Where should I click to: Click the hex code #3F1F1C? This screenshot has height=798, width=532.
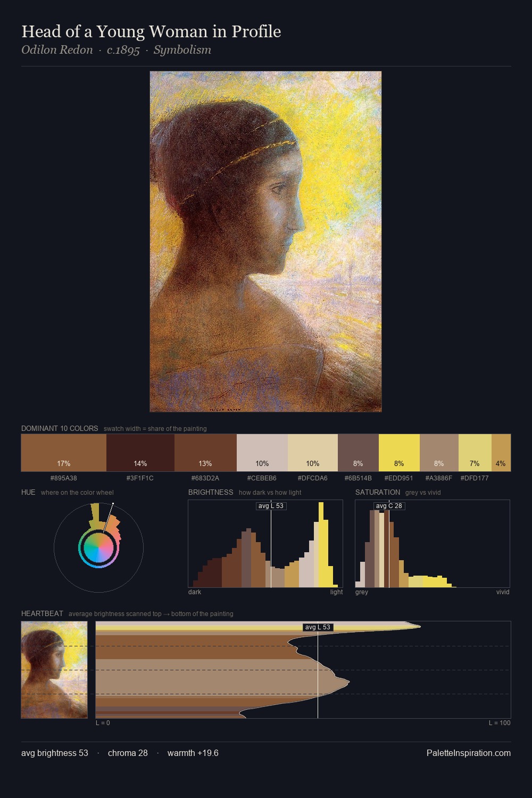(x=140, y=478)
